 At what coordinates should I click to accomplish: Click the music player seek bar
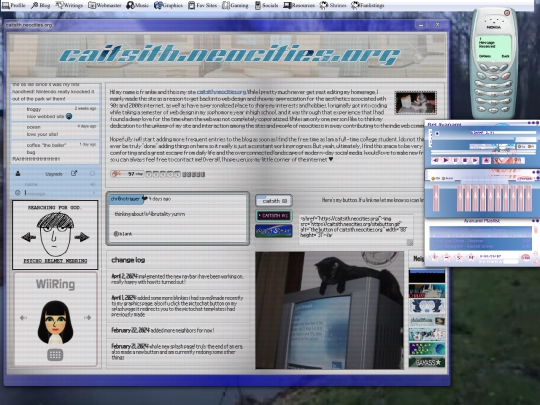click(x=483, y=152)
